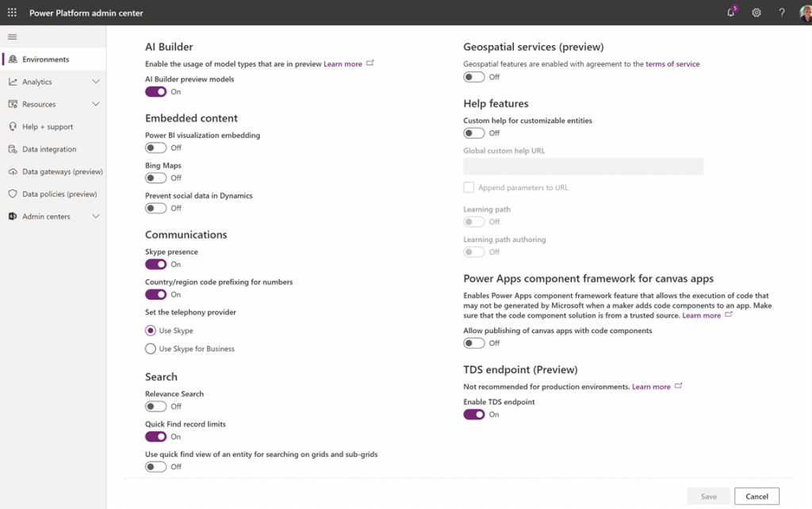Turn off AI Builder preview models toggle
The height and width of the screenshot is (509, 812).
155,92
